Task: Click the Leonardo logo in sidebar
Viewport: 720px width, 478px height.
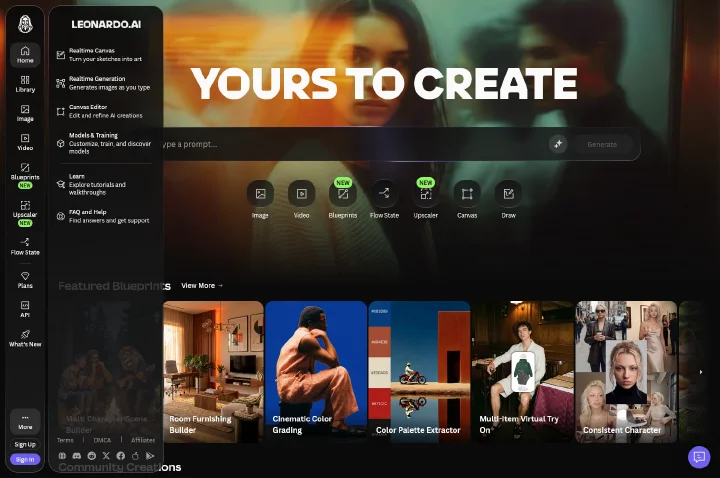Action: [x=25, y=24]
